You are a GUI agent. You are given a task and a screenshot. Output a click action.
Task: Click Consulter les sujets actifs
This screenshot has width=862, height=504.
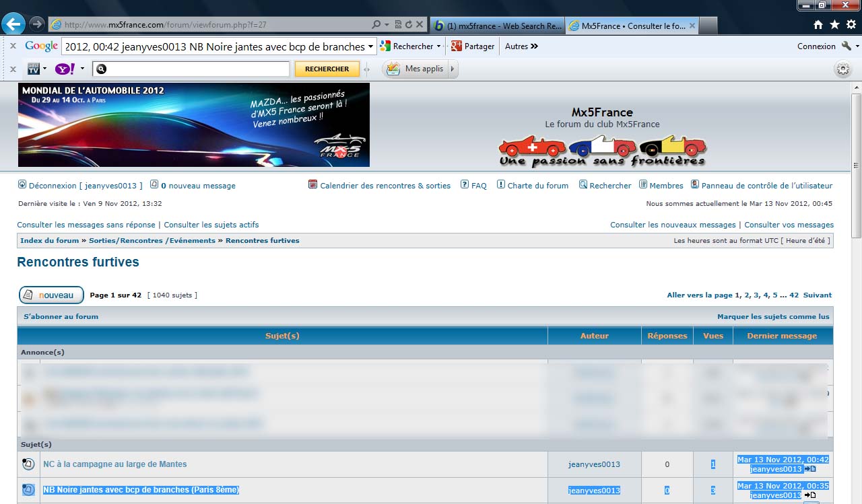click(211, 225)
